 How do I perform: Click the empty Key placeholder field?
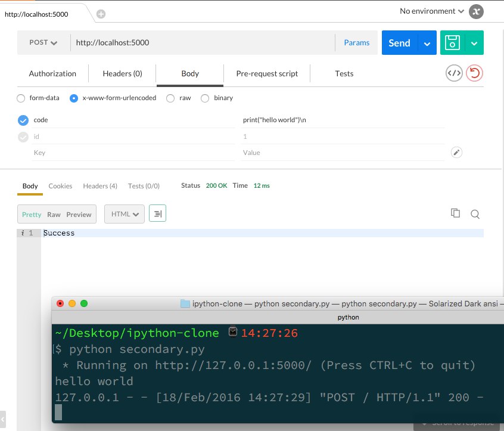click(x=133, y=153)
